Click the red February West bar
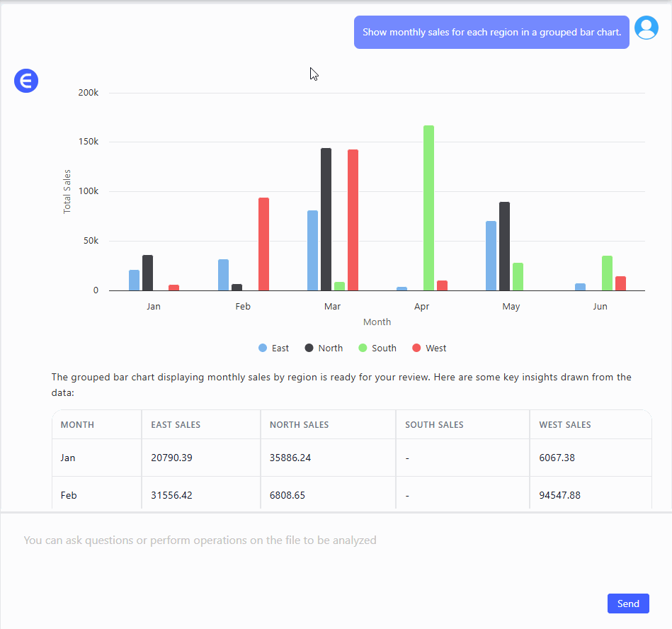The width and height of the screenshot is (672, 629). (263, 243)
